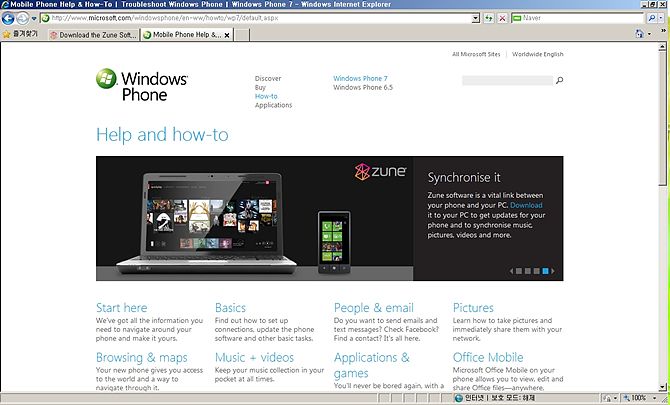670x405 pixels.
Task: Open the recent pages dropdown beside Forward
Action: point(34,18)
